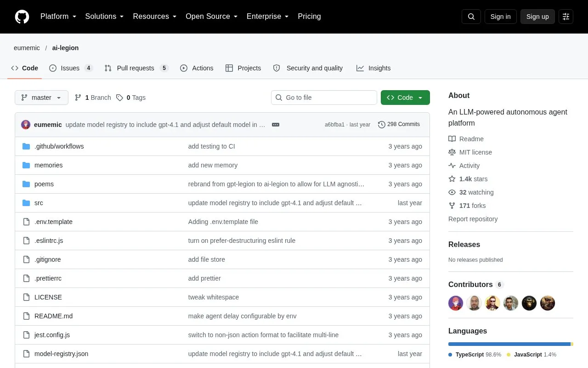The image size is (588, 368).
Task: Expand the Enterprise menu
Action: tap(268, 17)
